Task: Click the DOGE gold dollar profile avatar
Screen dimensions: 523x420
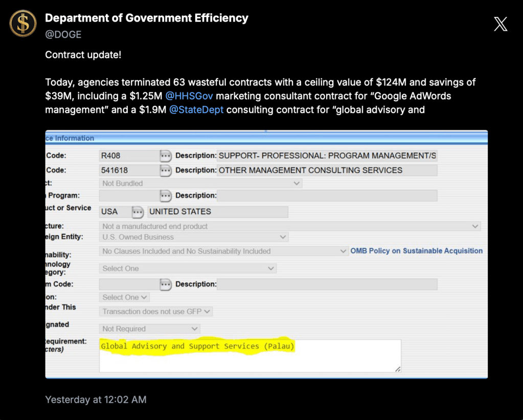Action: pos(24,24)
